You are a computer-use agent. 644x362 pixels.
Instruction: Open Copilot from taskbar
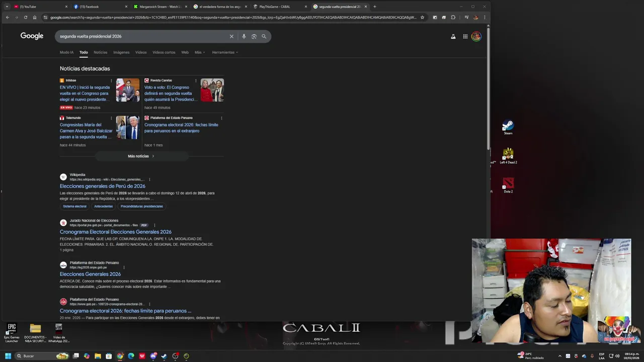87,356
